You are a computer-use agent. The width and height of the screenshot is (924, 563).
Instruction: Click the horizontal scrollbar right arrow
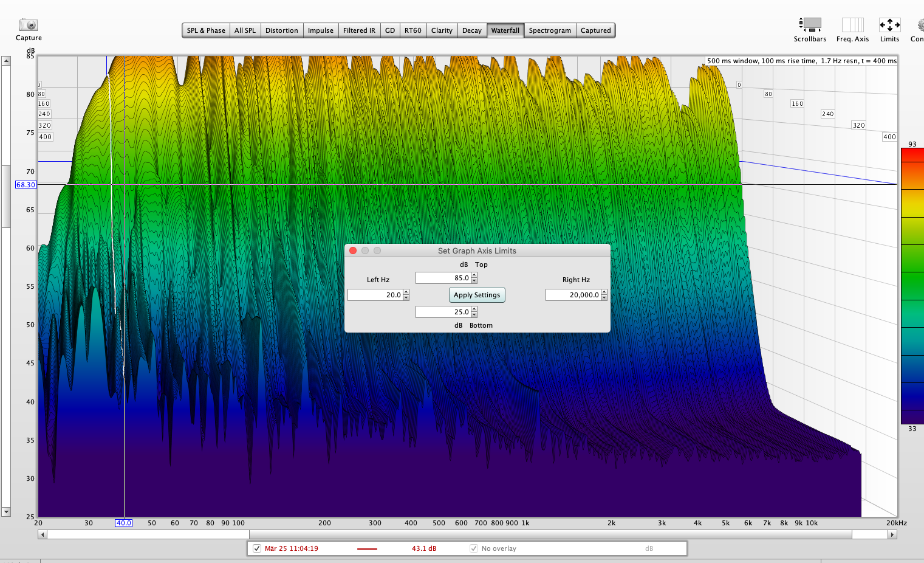coord(892,534)
